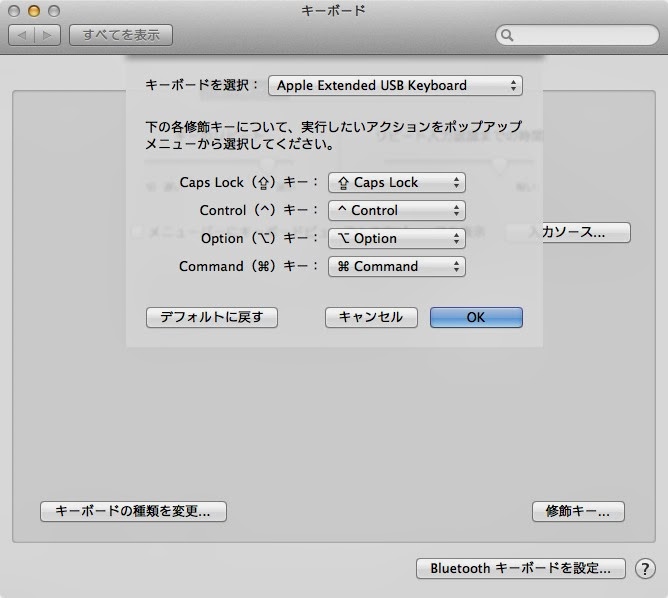Open the Caps Lock key action popup

(397, 183)
